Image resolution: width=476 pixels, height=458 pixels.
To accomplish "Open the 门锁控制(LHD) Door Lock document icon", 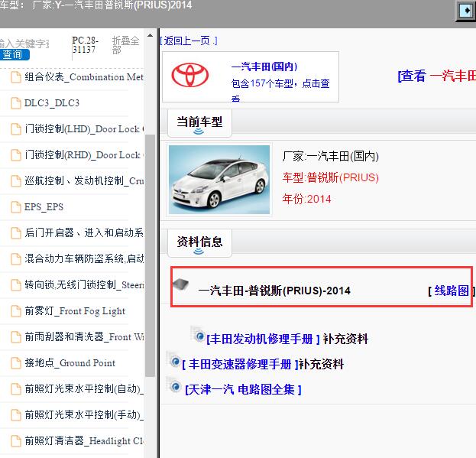I will pos(16,129).
